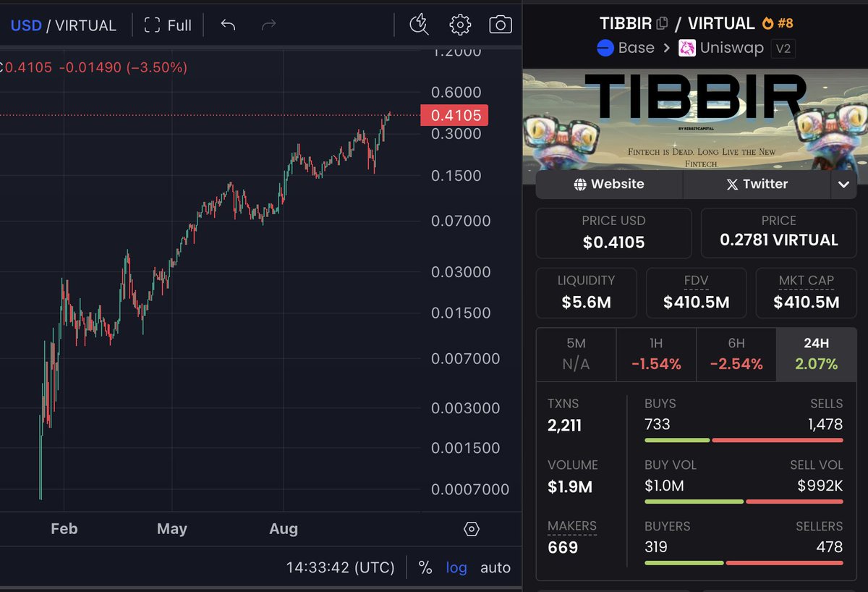Click the chart change -0.01490 (−3.50%) readout
868x592 pixels.
coord(123,67)
